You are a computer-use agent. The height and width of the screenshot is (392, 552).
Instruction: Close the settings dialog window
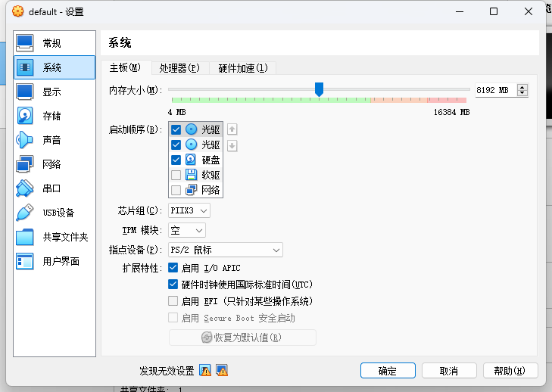[528, 11]
